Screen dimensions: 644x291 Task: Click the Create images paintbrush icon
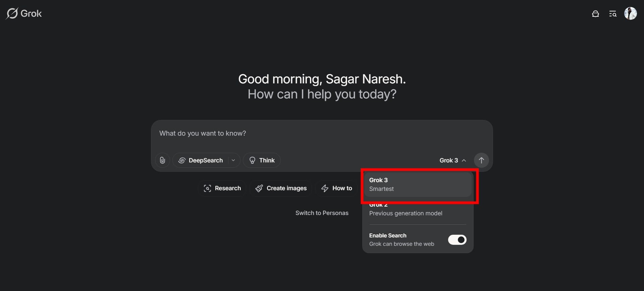259,188
